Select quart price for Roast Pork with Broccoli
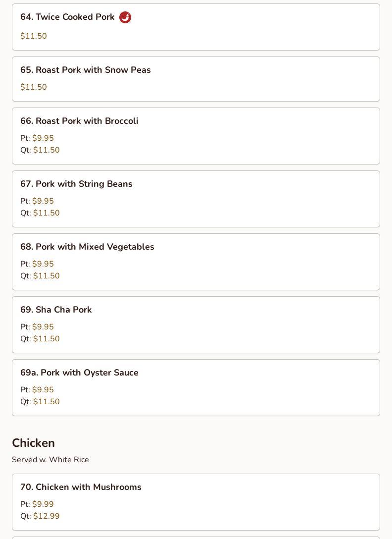This screenshot has height=539, width=392. (x=46, y=150)
